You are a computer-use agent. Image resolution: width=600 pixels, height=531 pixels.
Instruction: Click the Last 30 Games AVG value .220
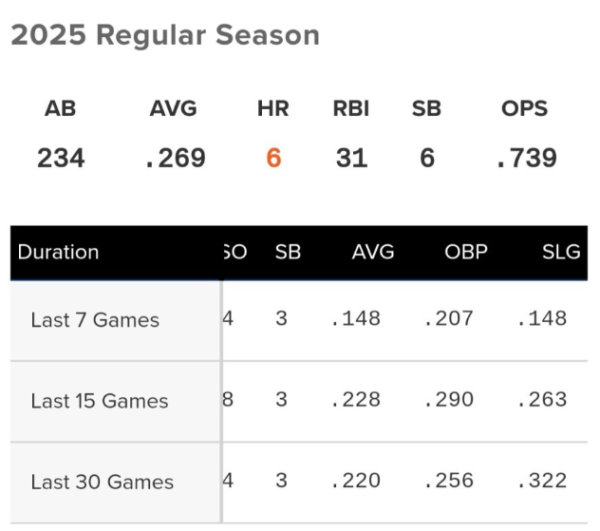click(x=355, y=480)
